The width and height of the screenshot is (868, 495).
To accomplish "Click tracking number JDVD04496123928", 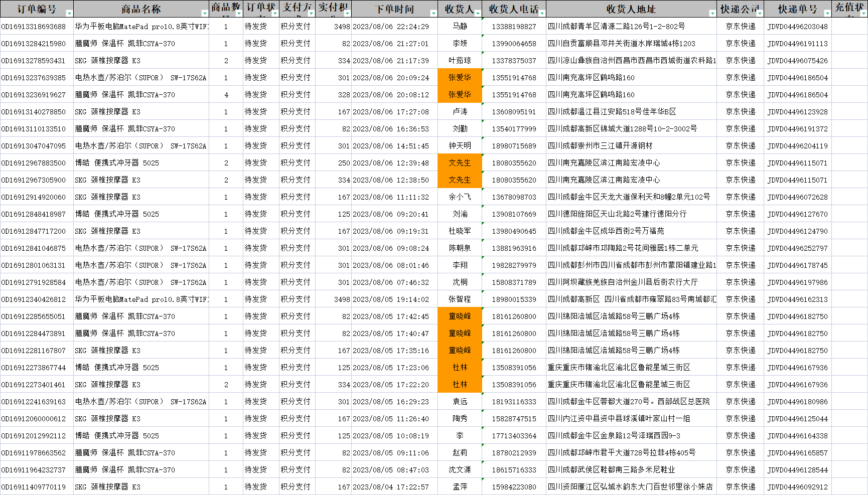I will 798,112.
